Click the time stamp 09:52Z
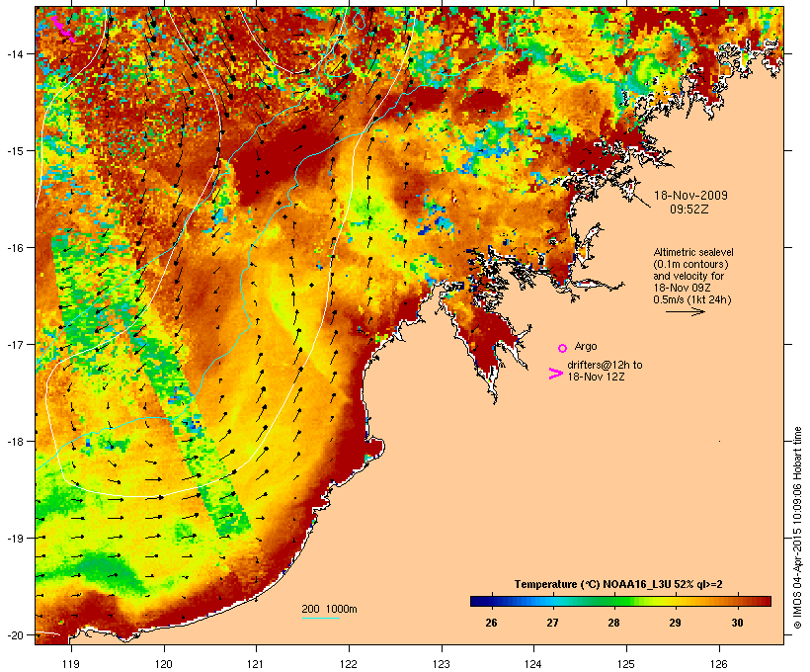Image resolution: width=810 pixels, height=672 pixels. click(x=689, y=210)
